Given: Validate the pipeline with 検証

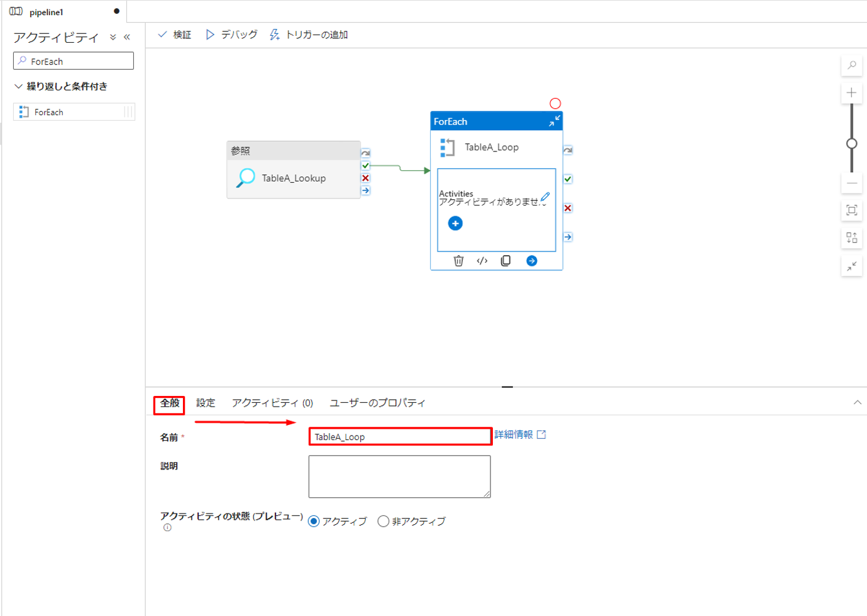Looking at the screenshot, I should tap(174, 35).
